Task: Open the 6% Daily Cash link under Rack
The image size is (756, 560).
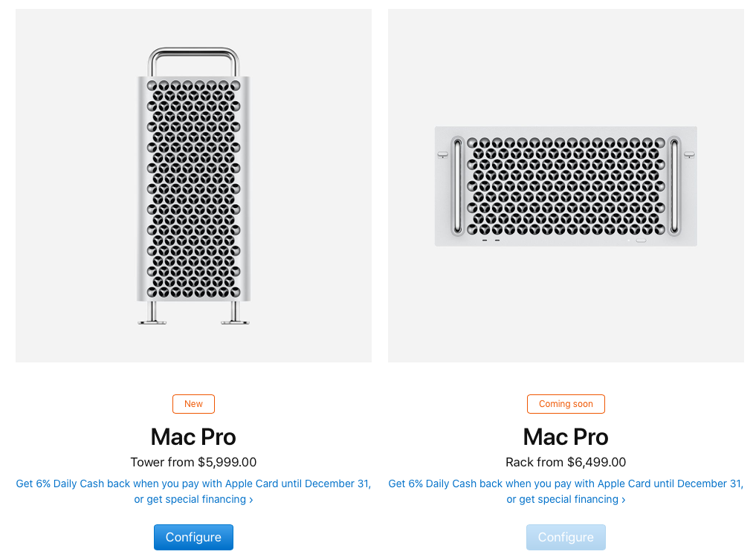Action: 566,484
